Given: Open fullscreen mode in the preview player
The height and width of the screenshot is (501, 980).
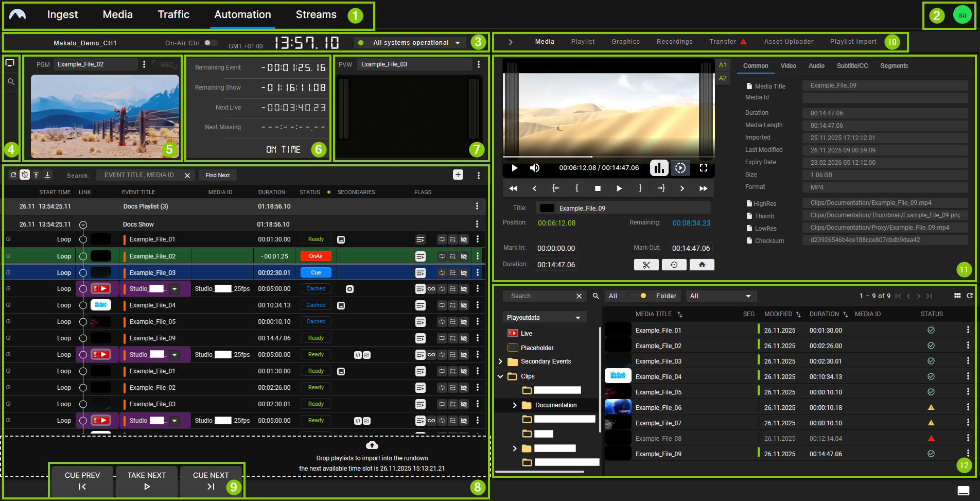Looking at the screenshot, I should click(704, 168).
